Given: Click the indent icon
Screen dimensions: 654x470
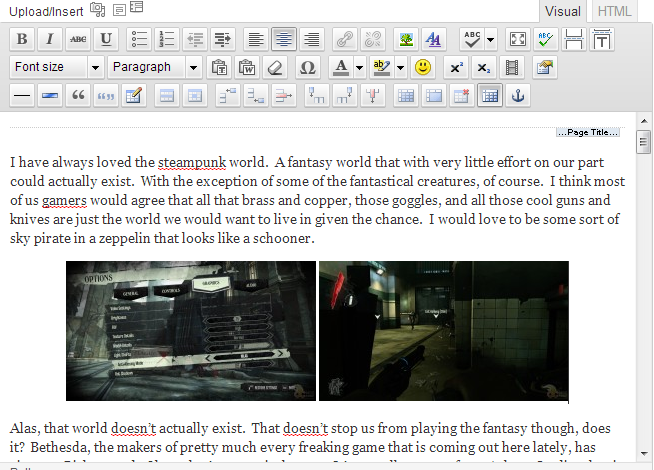Looking at the screenshot, I should (x=223, y=39).
